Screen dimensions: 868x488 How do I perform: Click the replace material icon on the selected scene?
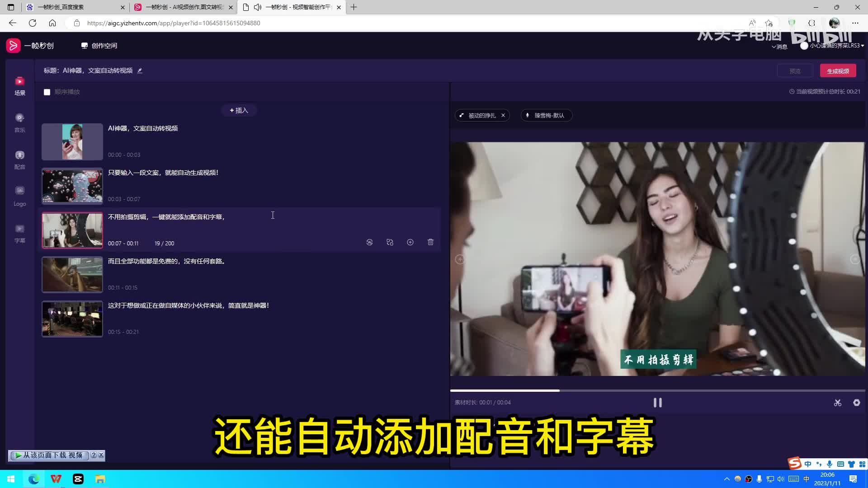point(390,242)
